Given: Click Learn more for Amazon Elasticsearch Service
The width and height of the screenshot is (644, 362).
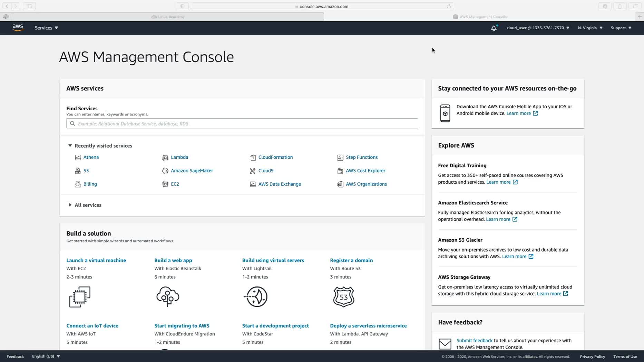Looking at the screenshot, I should click(501, 219).
